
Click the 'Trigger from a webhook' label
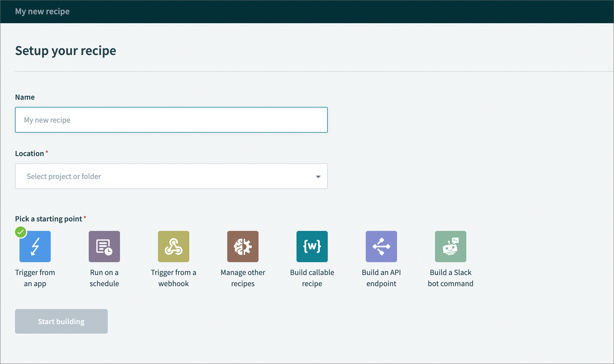(173, 278)
